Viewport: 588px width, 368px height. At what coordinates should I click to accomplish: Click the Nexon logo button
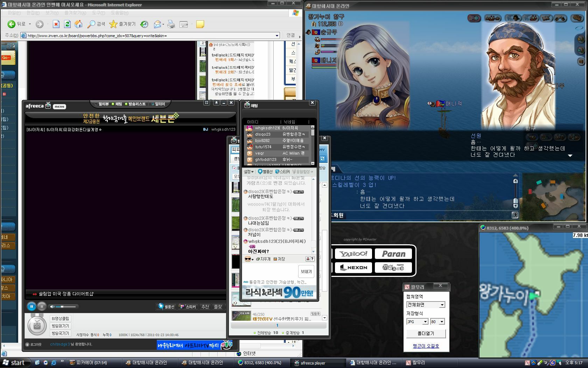(x=353, y=267)
